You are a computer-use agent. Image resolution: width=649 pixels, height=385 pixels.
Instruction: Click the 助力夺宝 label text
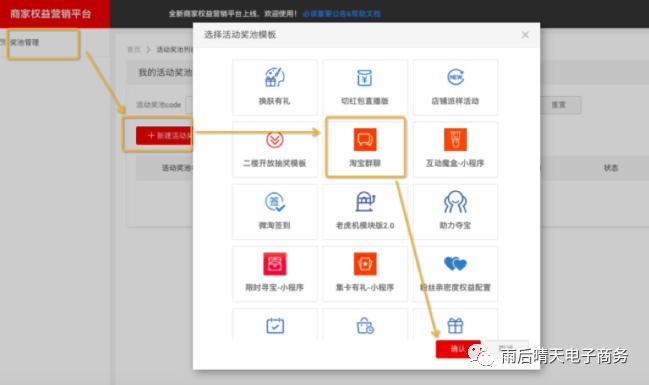coord(455,225)
